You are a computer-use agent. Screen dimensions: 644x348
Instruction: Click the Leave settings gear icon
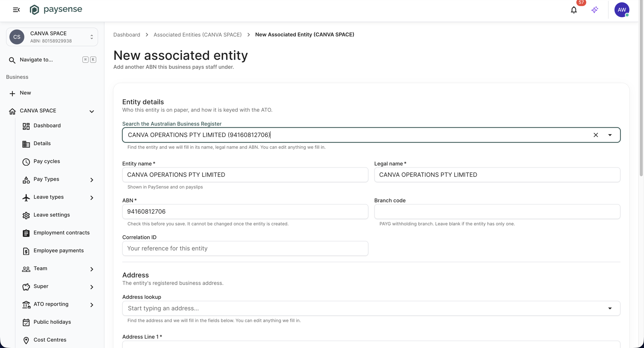click(x=26, y=215)
